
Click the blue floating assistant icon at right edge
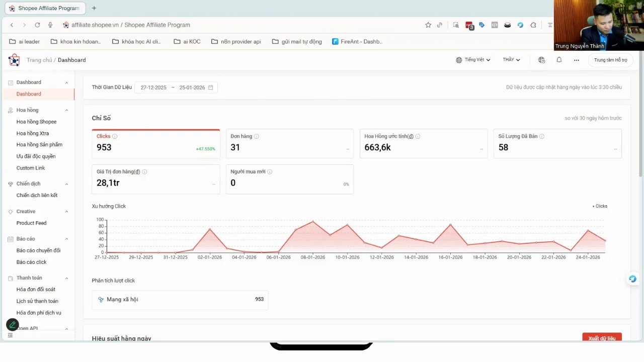click(x=632, y=279)
